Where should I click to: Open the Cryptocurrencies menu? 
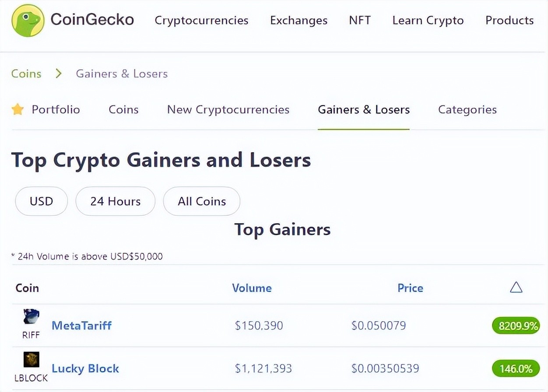201,21
